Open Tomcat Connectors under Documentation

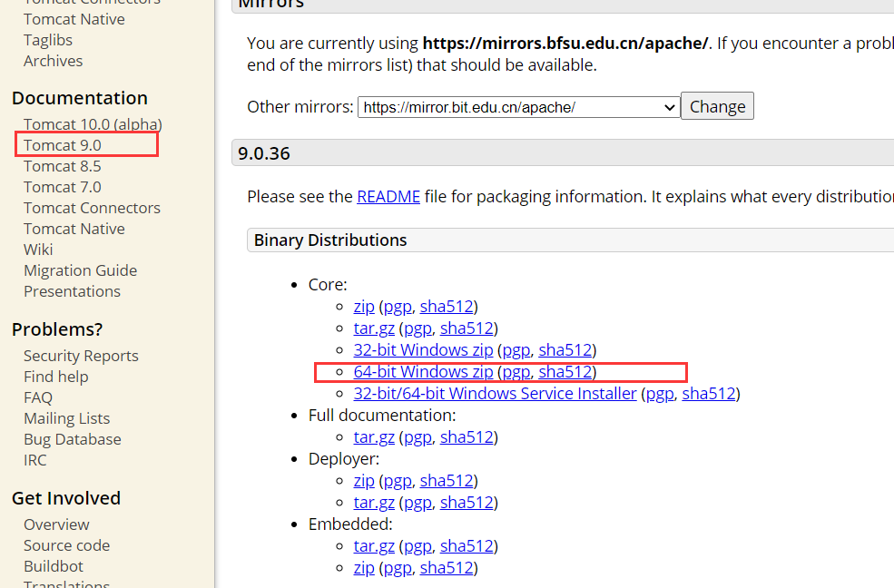92,208
